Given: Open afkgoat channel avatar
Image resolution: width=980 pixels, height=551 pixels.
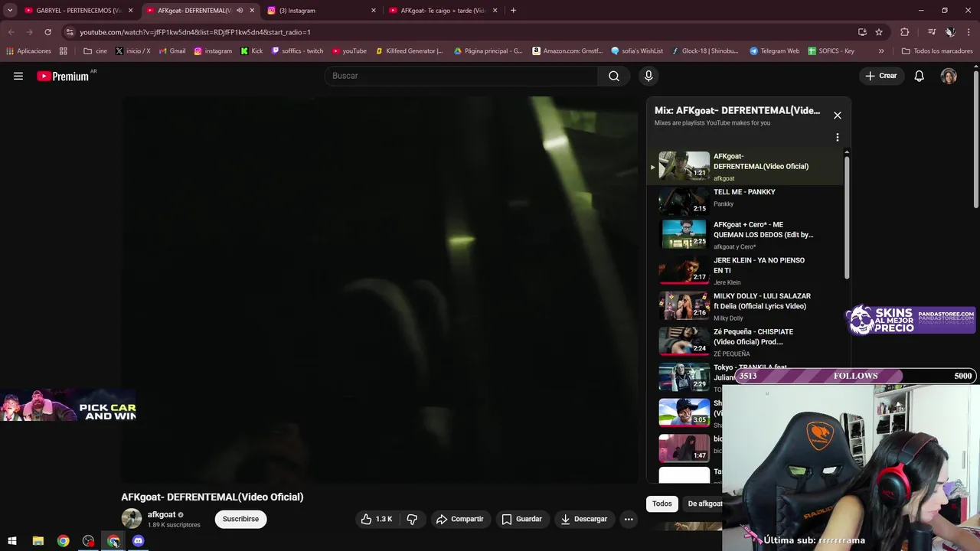Looking at the screenshot, I should [x=132, y=519].
